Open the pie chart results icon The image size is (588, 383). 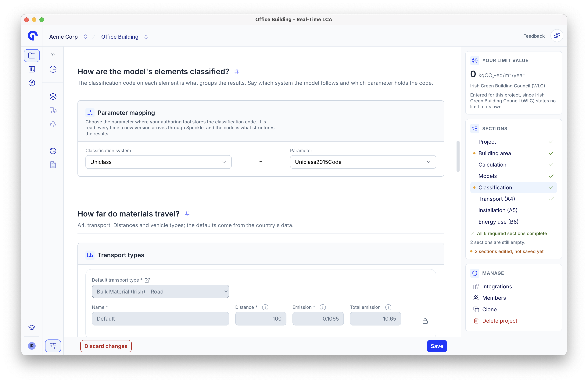point(53,69)
